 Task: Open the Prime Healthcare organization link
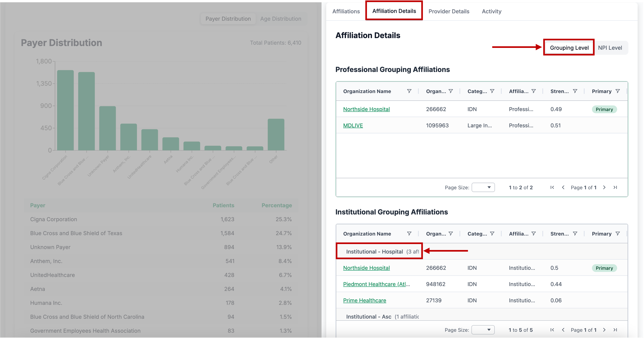365,300
